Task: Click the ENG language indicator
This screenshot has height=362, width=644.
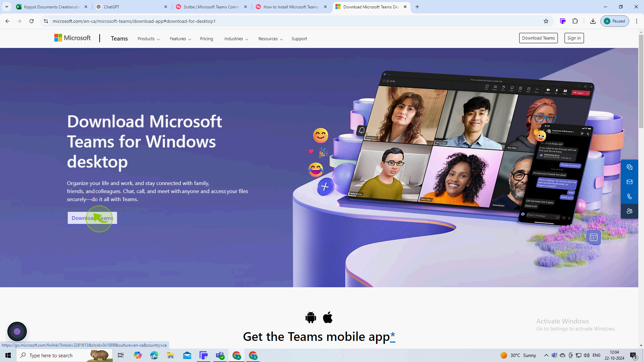Action: 596,355
